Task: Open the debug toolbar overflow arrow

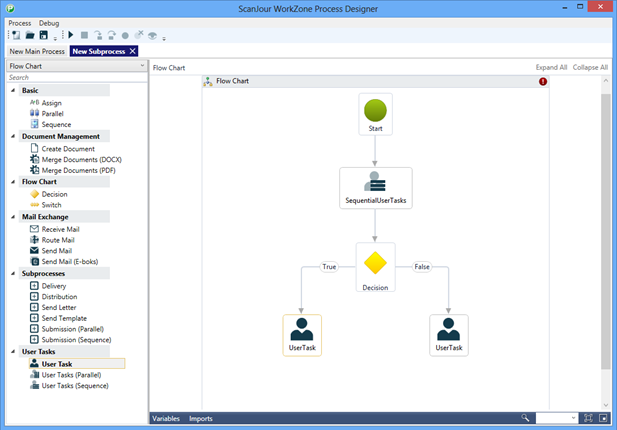Action: (164, 38)
